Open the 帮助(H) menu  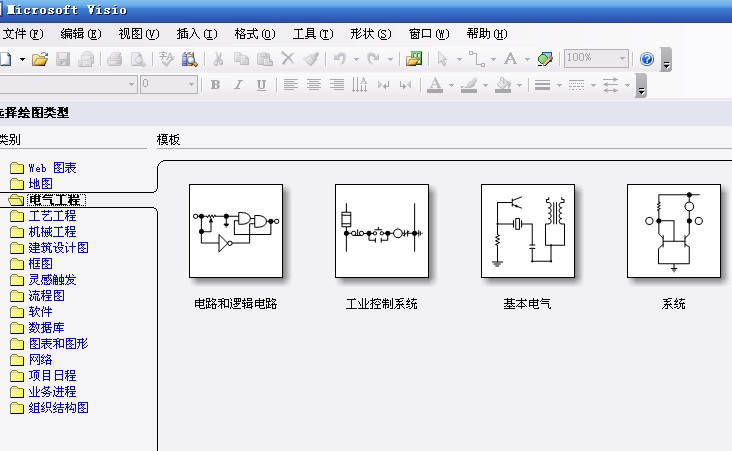tap(486, 34)
